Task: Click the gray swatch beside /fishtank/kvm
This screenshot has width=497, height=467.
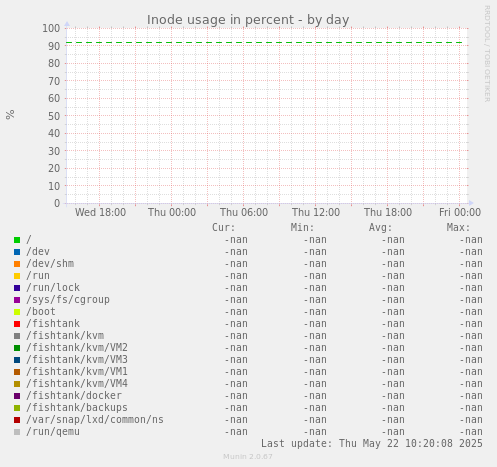Action: 17,336
